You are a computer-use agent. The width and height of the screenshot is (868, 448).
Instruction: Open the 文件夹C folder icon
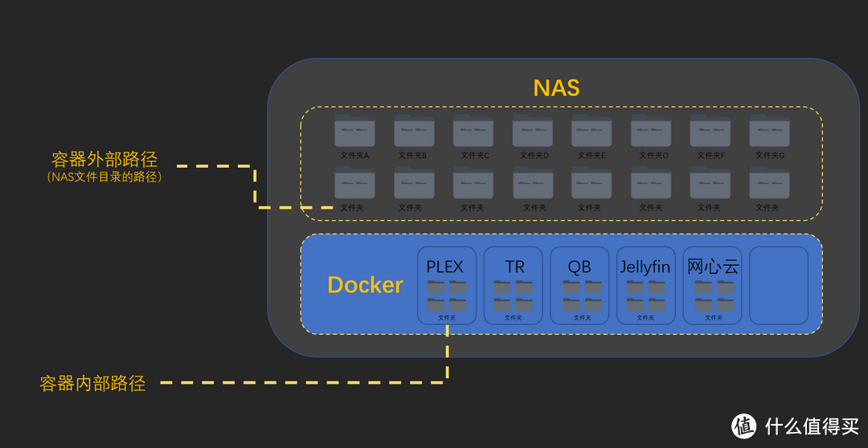473,131
